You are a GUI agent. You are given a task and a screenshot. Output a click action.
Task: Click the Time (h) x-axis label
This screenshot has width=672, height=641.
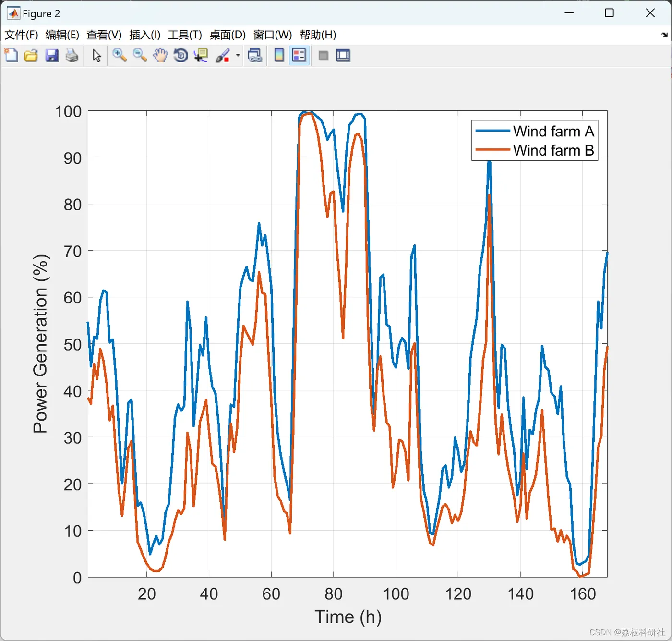pyautogui.click(x=348, y=617)
